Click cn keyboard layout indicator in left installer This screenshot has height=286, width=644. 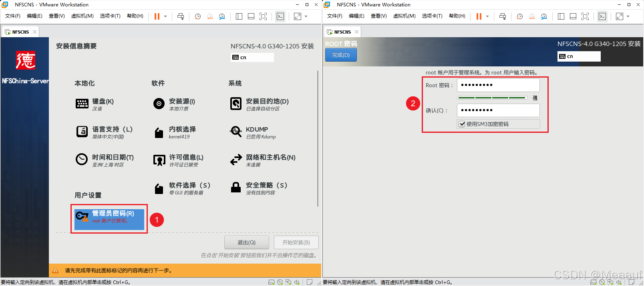click(x=252, y=57)
